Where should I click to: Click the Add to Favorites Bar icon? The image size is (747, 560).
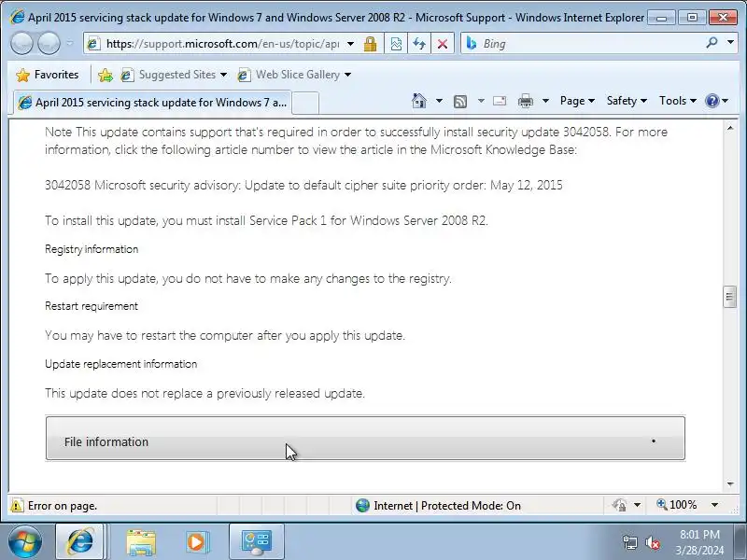[106, 75]
